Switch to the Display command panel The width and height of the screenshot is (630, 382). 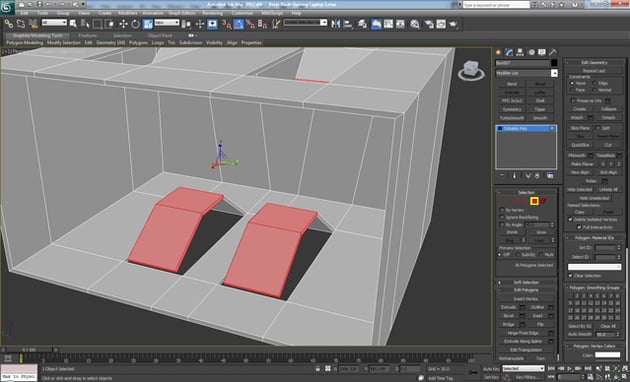[542, 52]
